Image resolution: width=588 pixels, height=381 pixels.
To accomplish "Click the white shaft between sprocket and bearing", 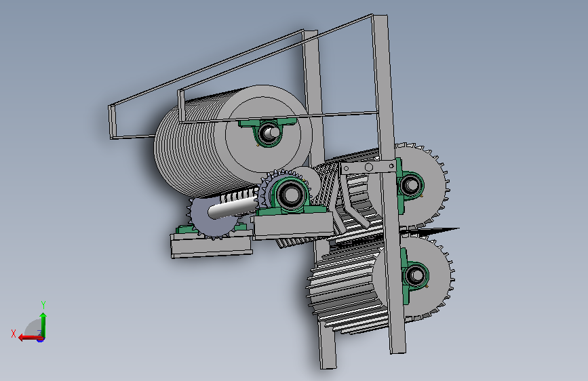I will 233,209.
